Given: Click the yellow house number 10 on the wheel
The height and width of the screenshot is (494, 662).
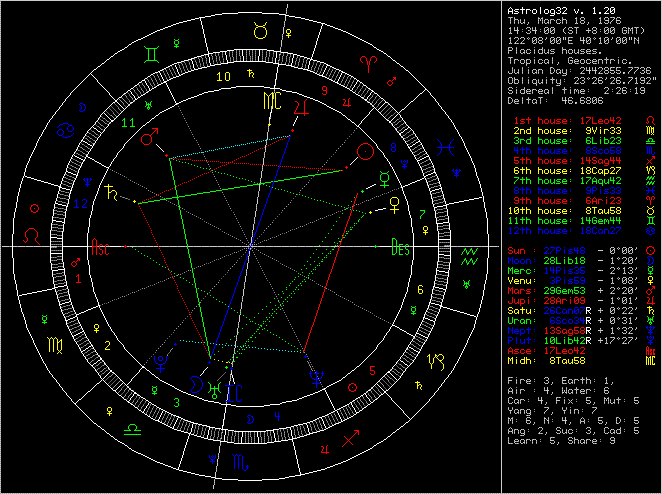Looking at the screenshot, I should [x=223, y=77].
